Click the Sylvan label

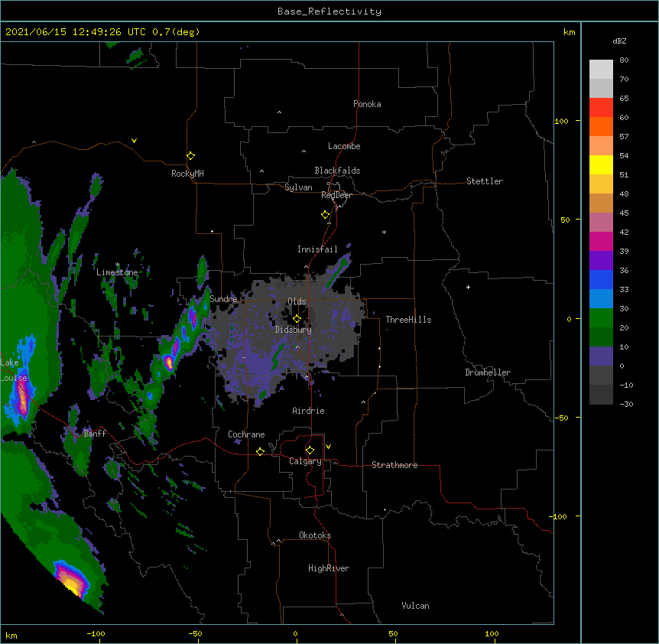(x=298, y=187)
